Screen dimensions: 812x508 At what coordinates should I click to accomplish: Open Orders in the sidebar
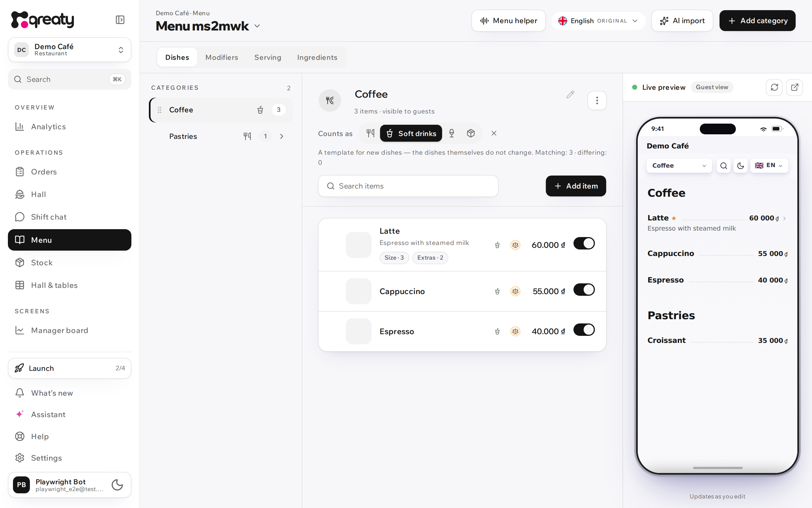point(69,172)
